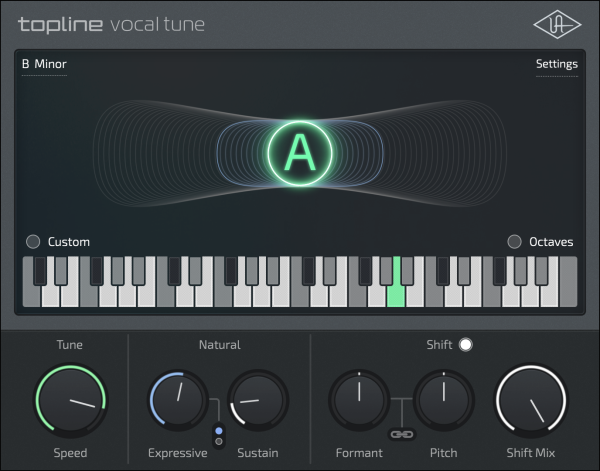Click the Natural section label
The height and width of the screenshot is (471, 600).
(220, 344)
